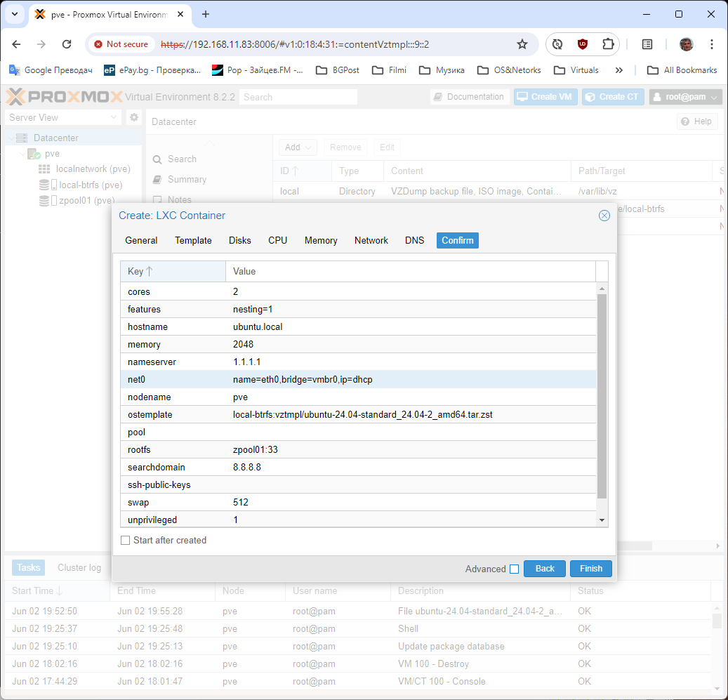Open the root@pam user menu

point(685,97)
